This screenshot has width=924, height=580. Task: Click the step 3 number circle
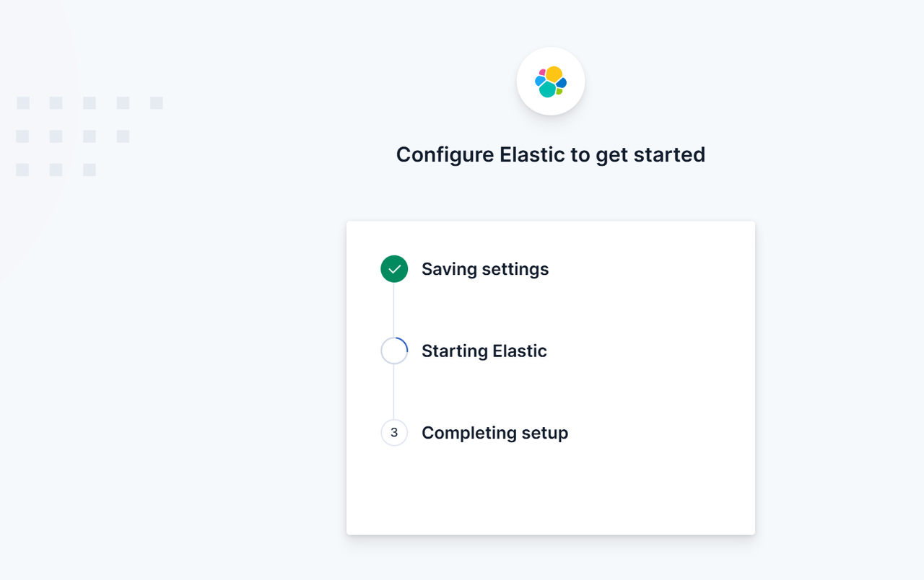point(394,433)
